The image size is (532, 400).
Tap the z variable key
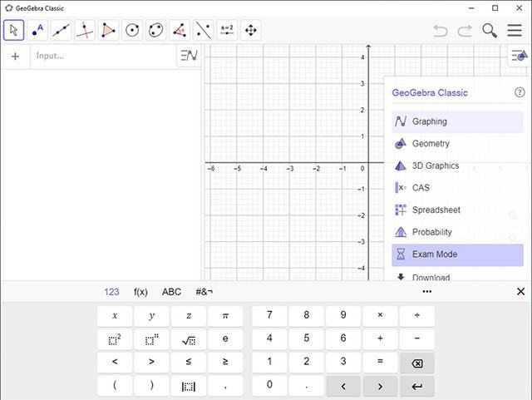(189, 316)
